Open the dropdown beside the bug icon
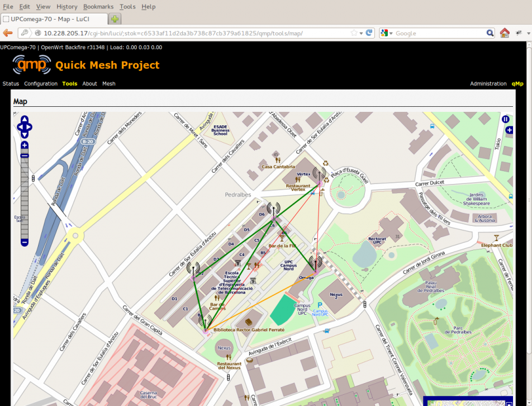Viewport: 532px width, 406px height. (x=529, y=33)
